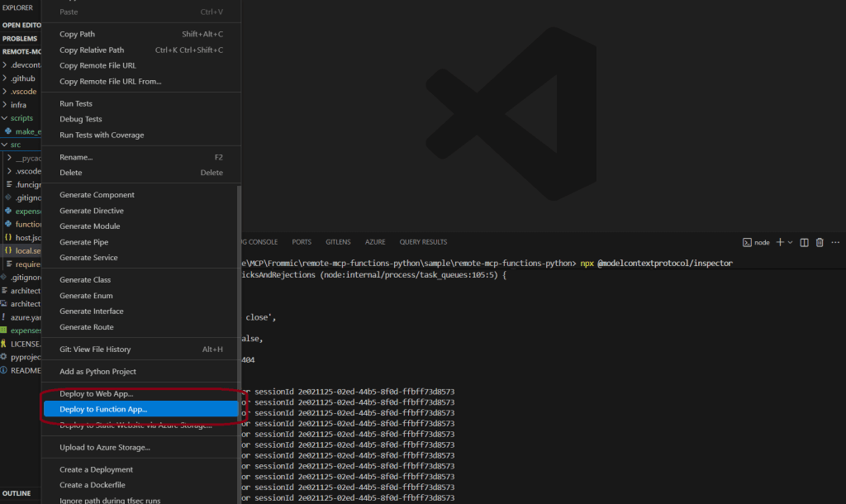Screen dimensions: 846x504
Task: Switch to the GITLENS panel tab
Action: pyautogui.click(x=338, y=242)
